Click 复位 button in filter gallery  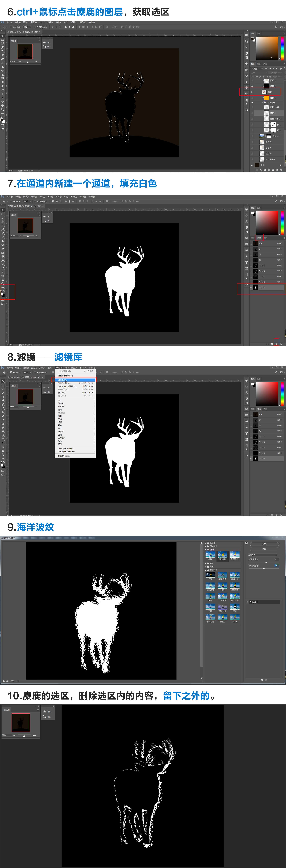click(x=264, y=549)
